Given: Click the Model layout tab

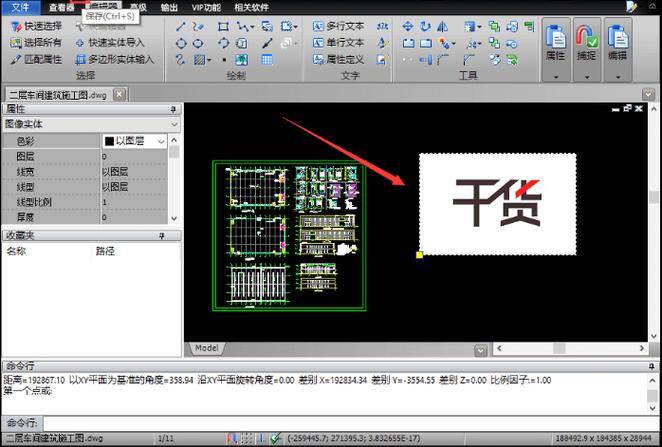Looking at the screenshot, I should click(x=206, y=348).
